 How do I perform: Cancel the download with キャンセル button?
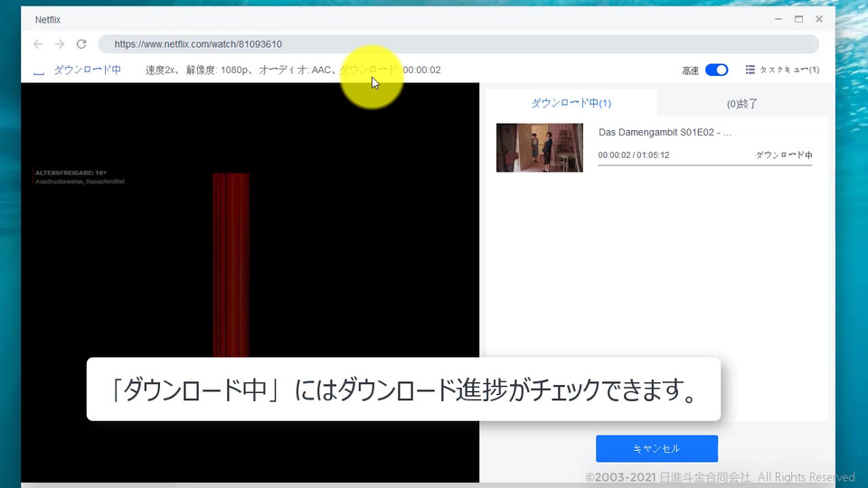[x=656, y=448]
